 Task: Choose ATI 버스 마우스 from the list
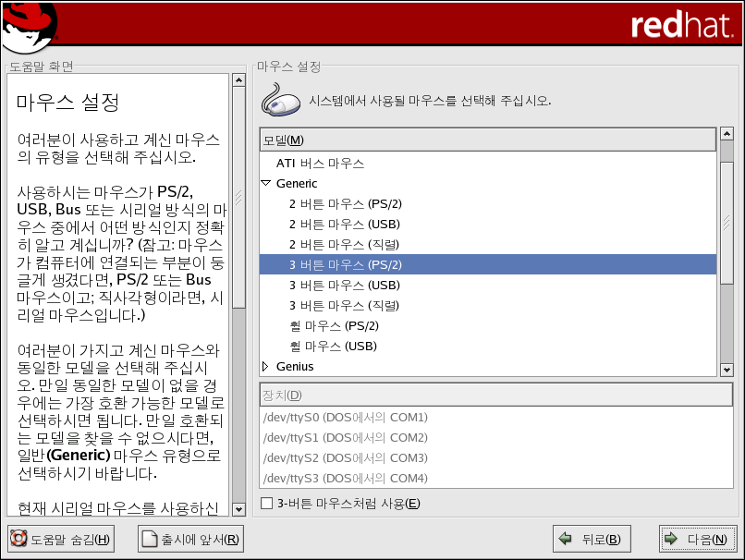[320, 164]
